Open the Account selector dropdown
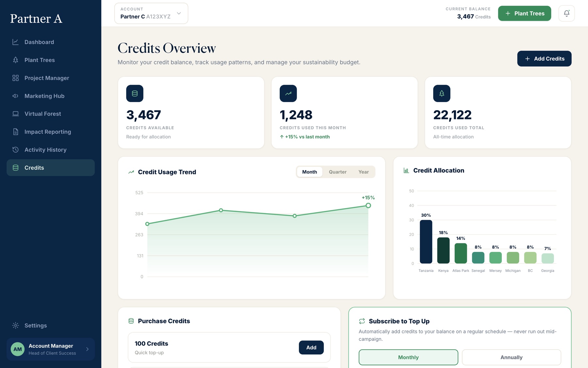The image size is (588, 368). point(151,13)
